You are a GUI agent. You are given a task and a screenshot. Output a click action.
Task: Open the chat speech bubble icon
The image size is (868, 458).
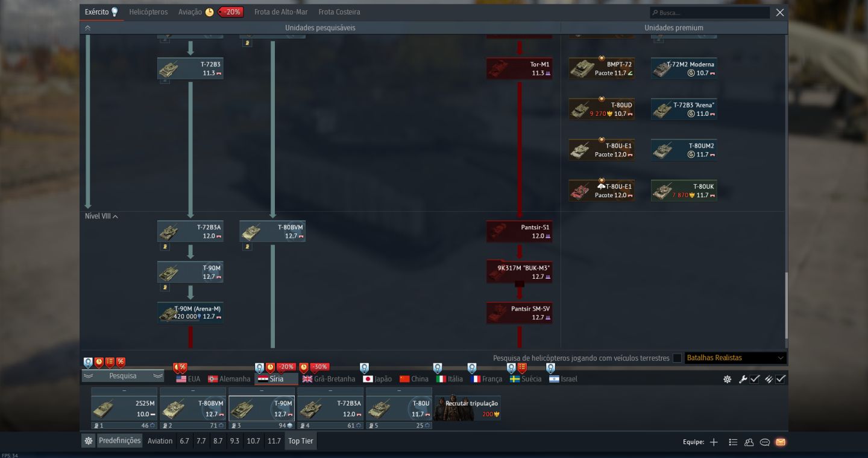765,442
